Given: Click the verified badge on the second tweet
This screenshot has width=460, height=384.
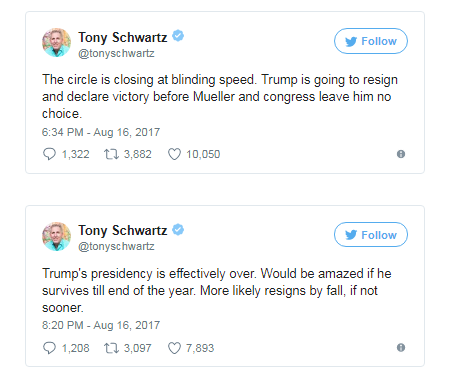Looking at the screenshot, I should point(178,229).
